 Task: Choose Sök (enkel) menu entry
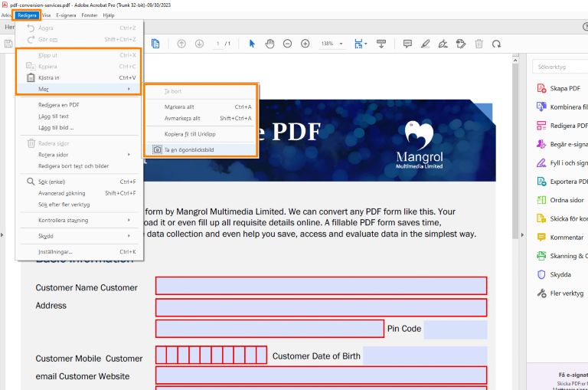click(79, 182)
